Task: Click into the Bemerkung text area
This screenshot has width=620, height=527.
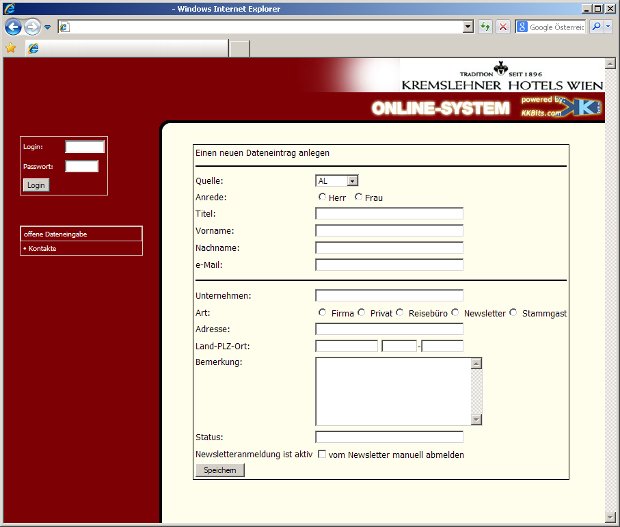Action: pos(393,391)
